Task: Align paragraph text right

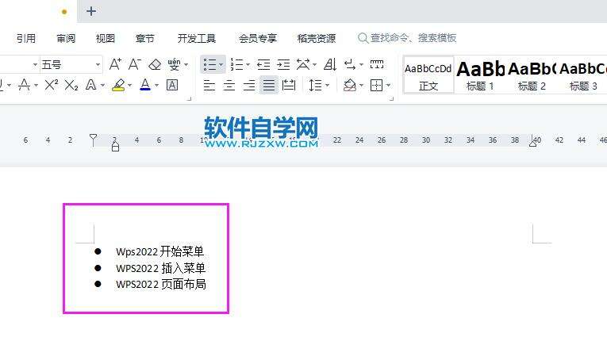Action: tap(249, 85)
